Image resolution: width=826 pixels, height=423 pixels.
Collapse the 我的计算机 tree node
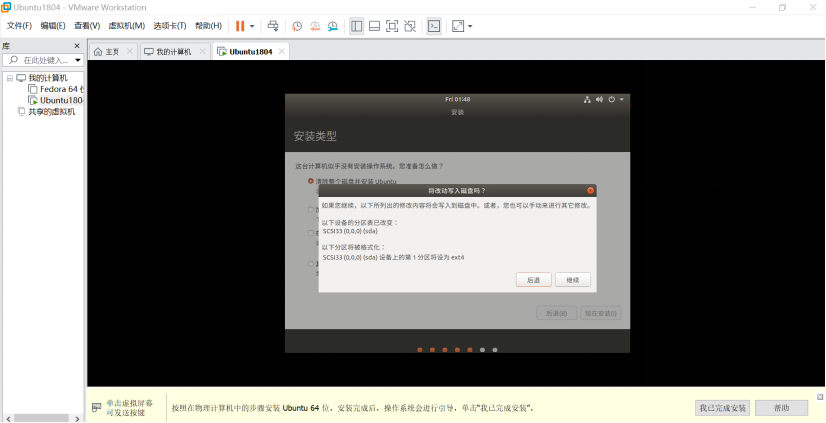pos(9,78)
